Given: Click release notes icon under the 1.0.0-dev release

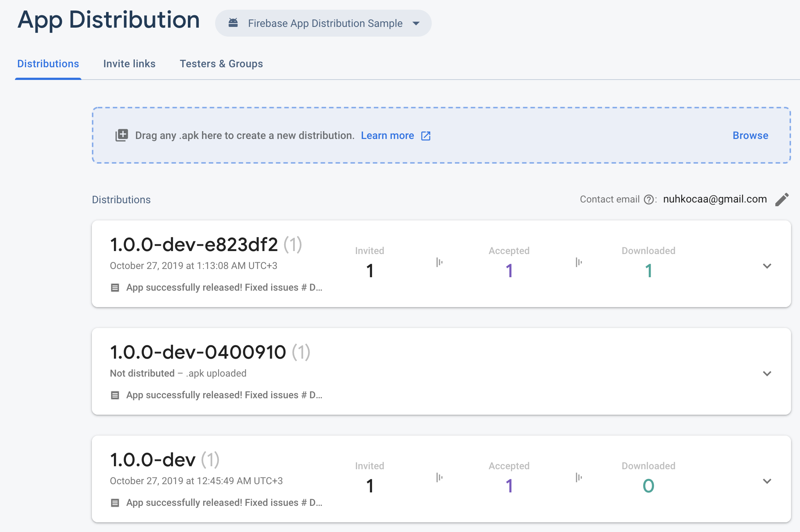Looking at the screenshot, I should pyautogui.click(x=115, y=503).
